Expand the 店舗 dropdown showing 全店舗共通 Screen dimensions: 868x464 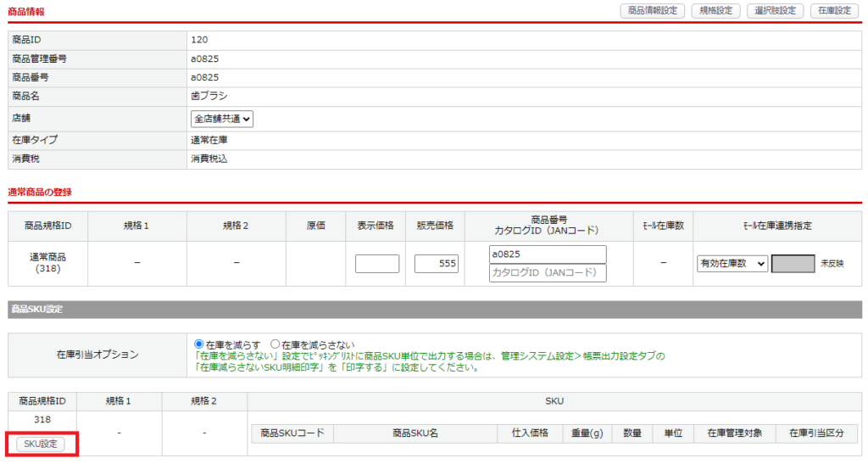click(x=223, y=120)
